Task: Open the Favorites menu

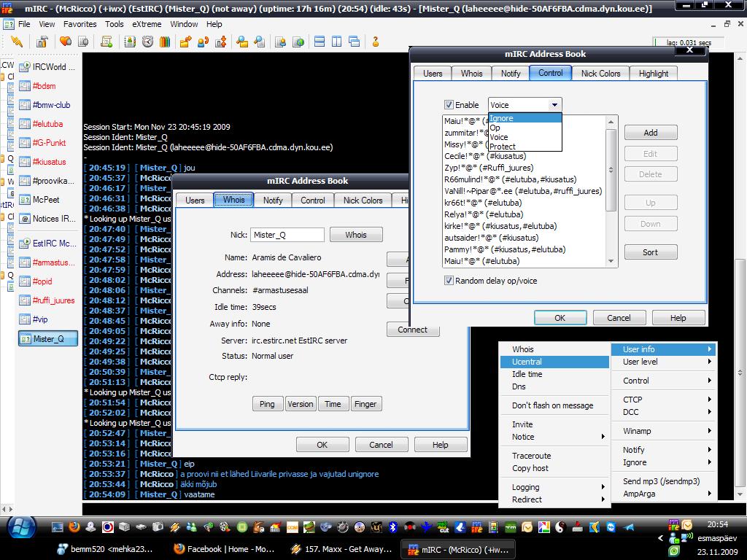Action: tap(80, 24)
